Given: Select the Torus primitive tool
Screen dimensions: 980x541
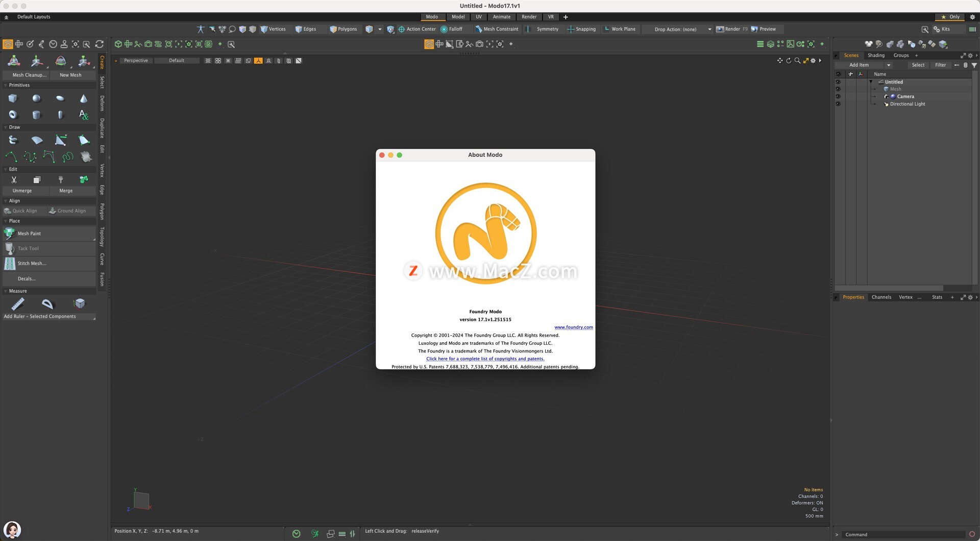Looking at the screenshot, I should [x=13, y=114].
